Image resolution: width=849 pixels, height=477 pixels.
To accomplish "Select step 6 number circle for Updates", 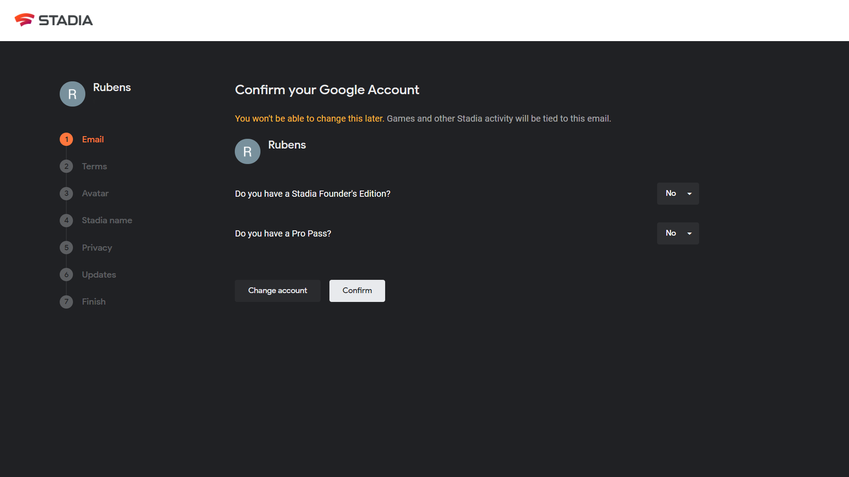I will [66, 275].
